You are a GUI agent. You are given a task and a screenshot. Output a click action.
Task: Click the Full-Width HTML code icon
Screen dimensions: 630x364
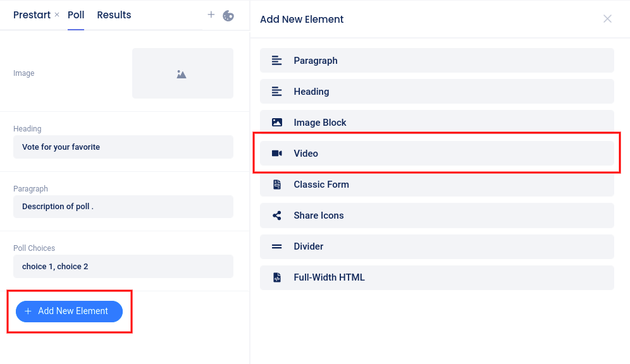click(x=276, y=277)
